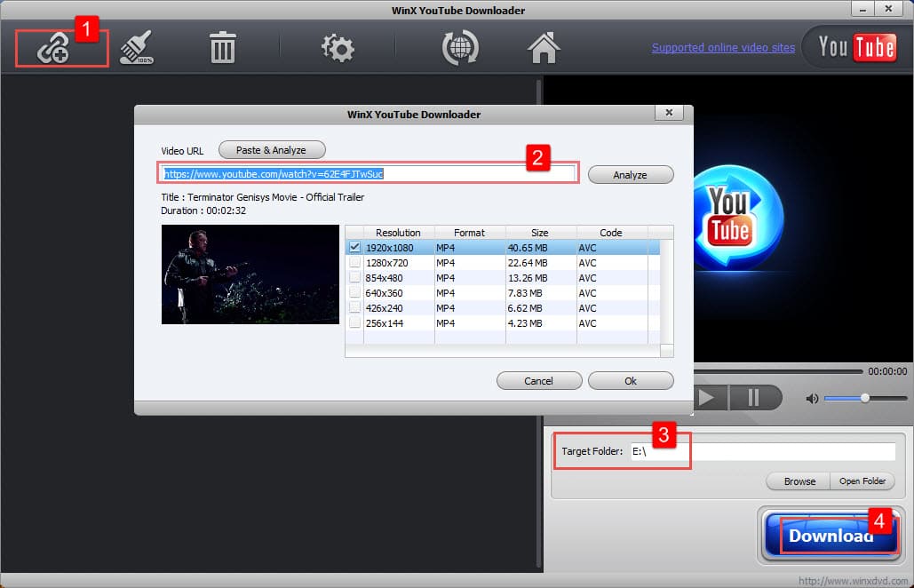Click the Home page house icon
The height and width of the screenshot is (588, 914).
[x=544, y=48]
